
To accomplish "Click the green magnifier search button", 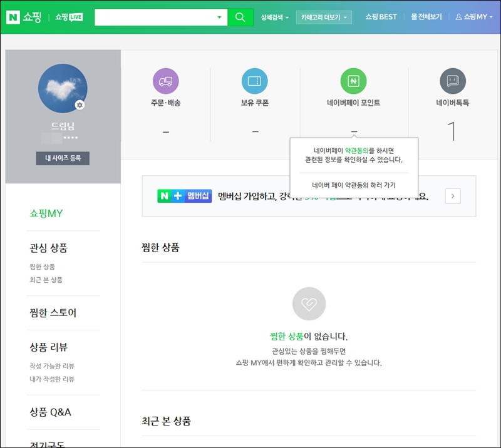I will [240, 18].
